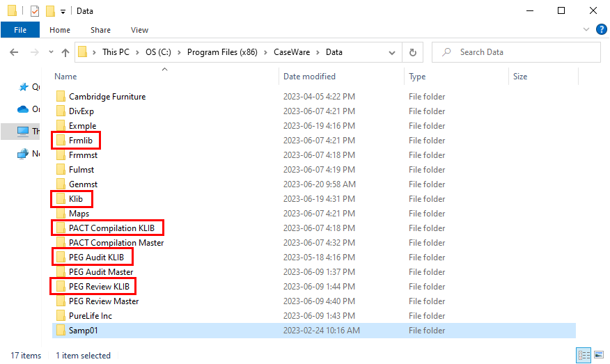Screen dimensions: 610x364
Task: Select Quick access in navigation pane
Action: tap(29, 87)
